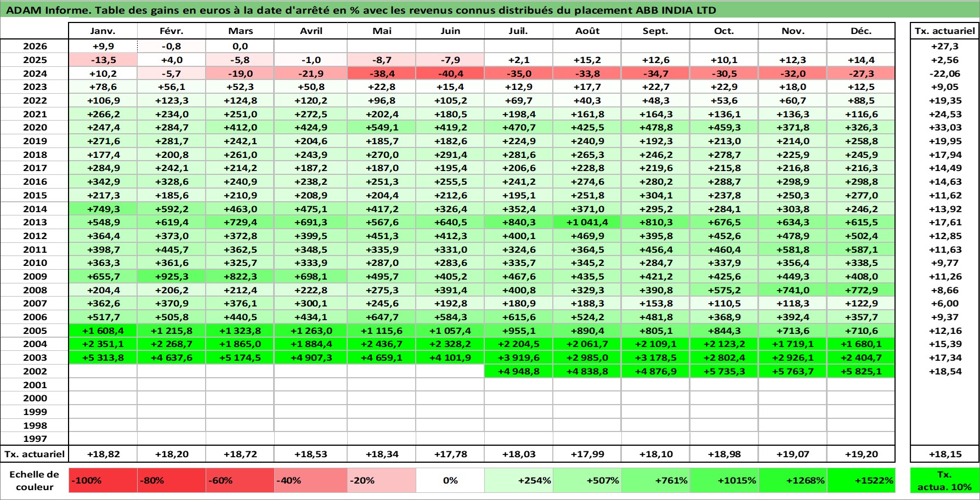Select the 0% white color scale cell
This screenshot has height=500, width=980.
pyautogui.click(x=450, y=480)
